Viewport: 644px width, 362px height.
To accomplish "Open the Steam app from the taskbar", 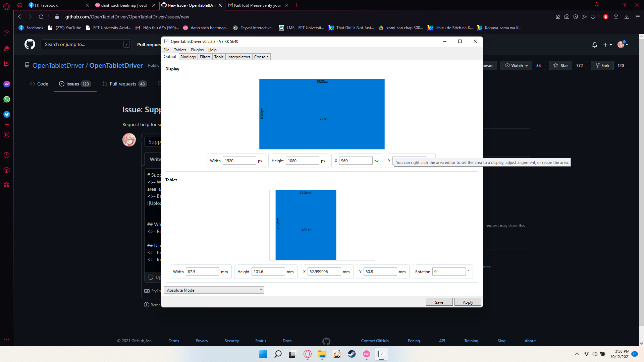I will pyautogui.click(x=352, y=354).
